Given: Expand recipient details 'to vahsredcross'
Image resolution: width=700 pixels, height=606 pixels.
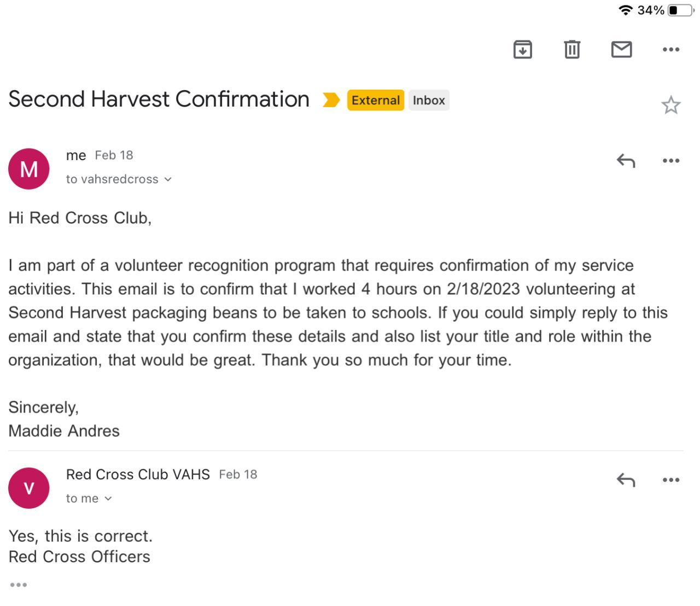Looking at the screenshot, I should click(x=119, y=179).
